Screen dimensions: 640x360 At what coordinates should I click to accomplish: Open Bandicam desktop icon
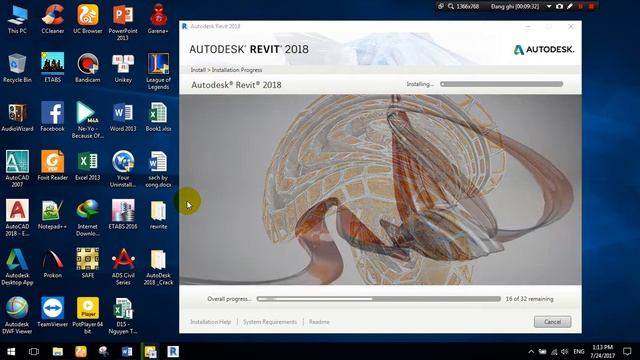(88, 68)
